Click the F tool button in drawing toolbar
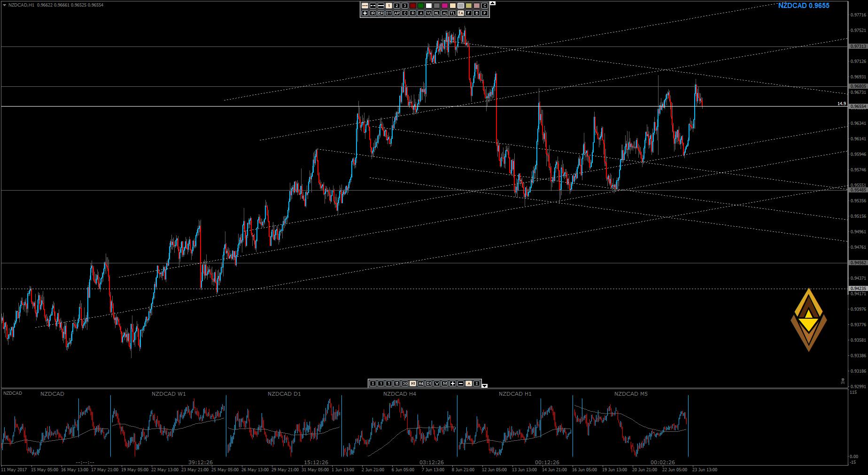Image resolution: width=868 pixels, height=475 pixels. click(x=469, y=13)
